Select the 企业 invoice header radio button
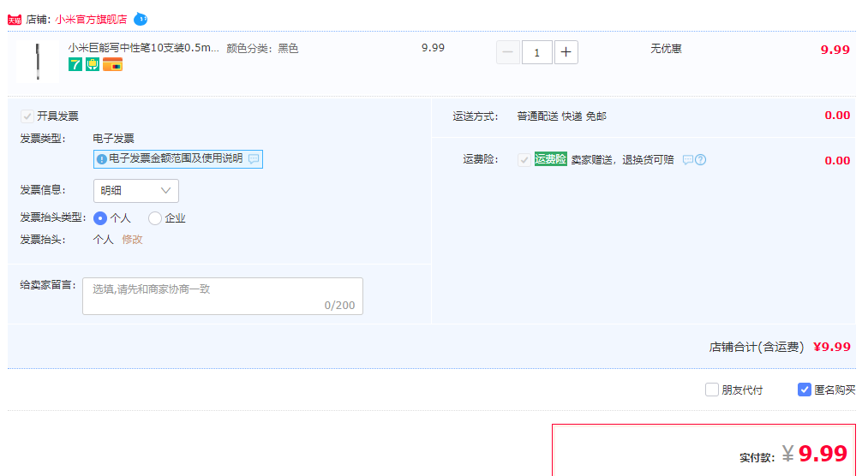The height and width of the screenshot is (476, 868). (155, 218)
